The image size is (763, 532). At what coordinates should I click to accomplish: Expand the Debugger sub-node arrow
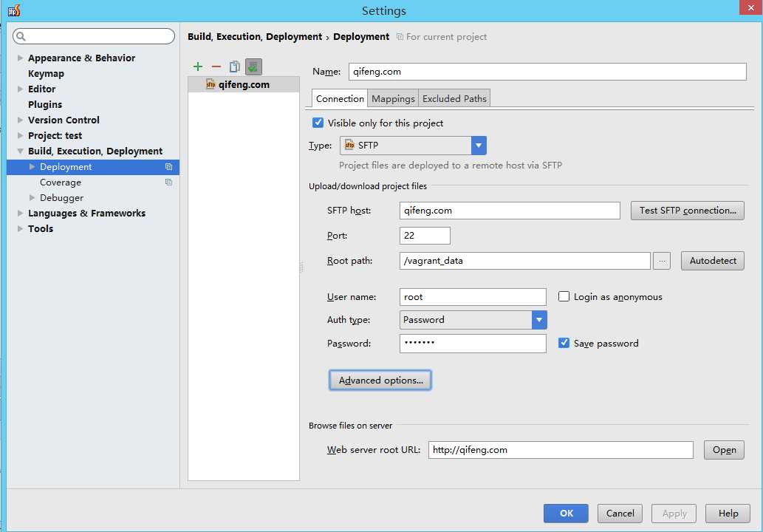32,198
